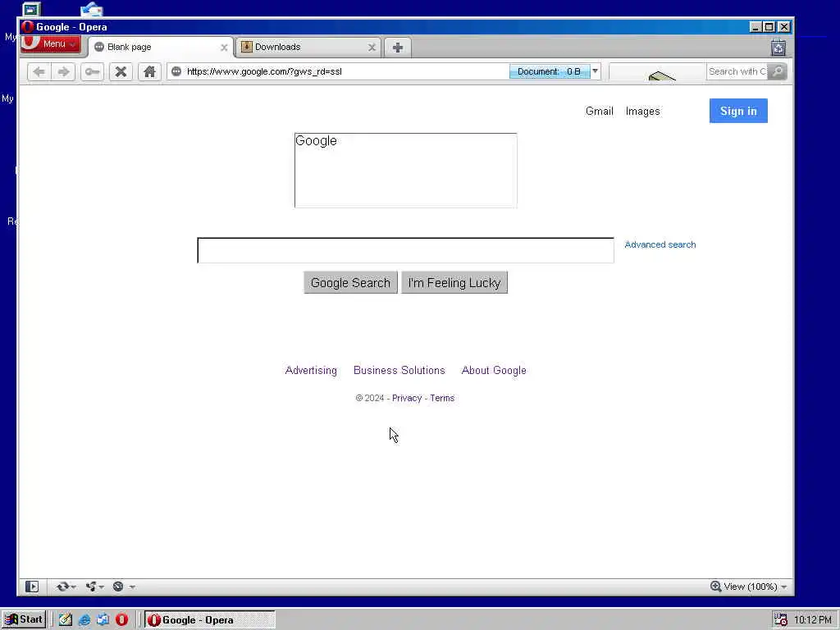The image size is (840, 630).
Task: Click the Opera Link sync icon
Action: (62, 587)
